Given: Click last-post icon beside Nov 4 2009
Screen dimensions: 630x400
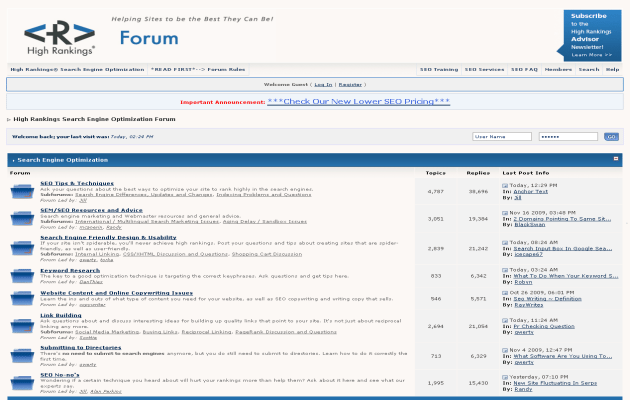Looking at the screenshot, I should pyautogui.click(x=505, y=350).
